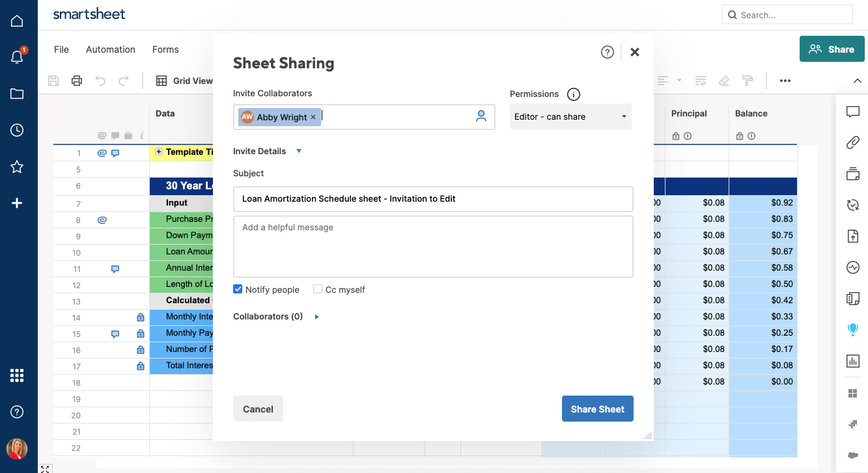Expand the Collaborators list
Image resolution: width=868 pixels, height=473 pixels.
coord(317,317)
